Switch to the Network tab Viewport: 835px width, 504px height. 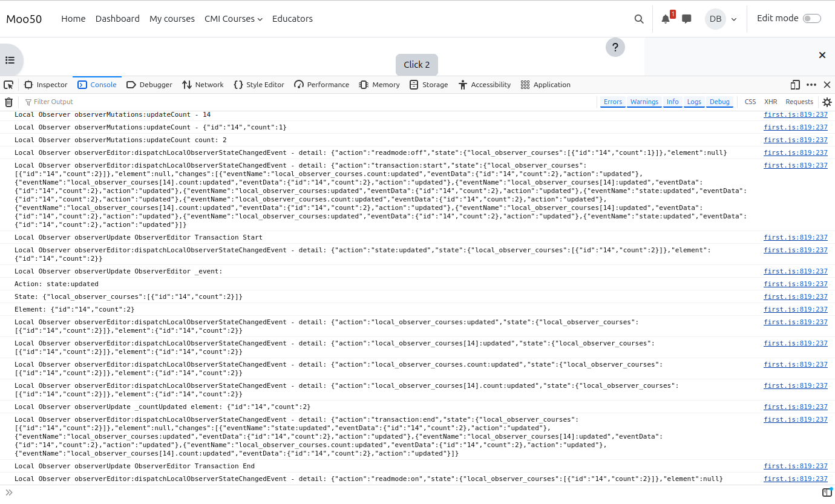click(x=203, y=85)
